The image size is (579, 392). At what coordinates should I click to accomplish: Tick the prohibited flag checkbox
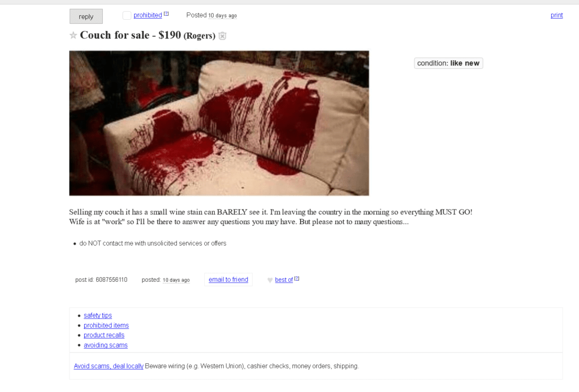tap(127, 15)
